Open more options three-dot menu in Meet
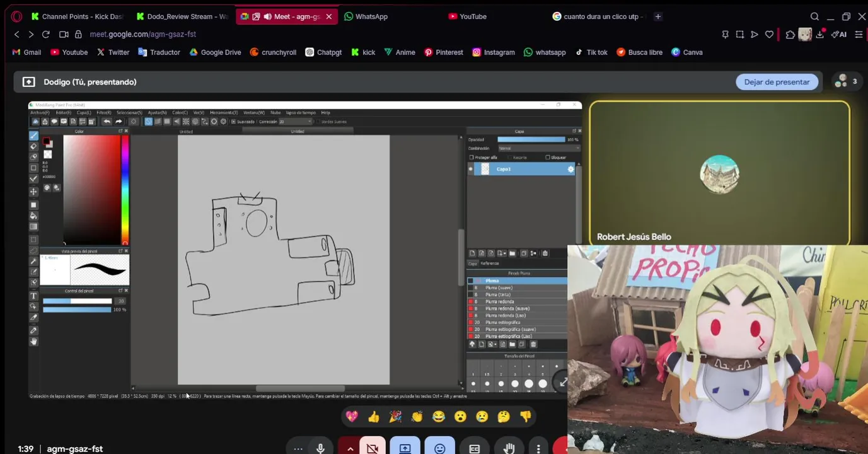The width and height of the screenshot is (868, 454). [538, 448]
